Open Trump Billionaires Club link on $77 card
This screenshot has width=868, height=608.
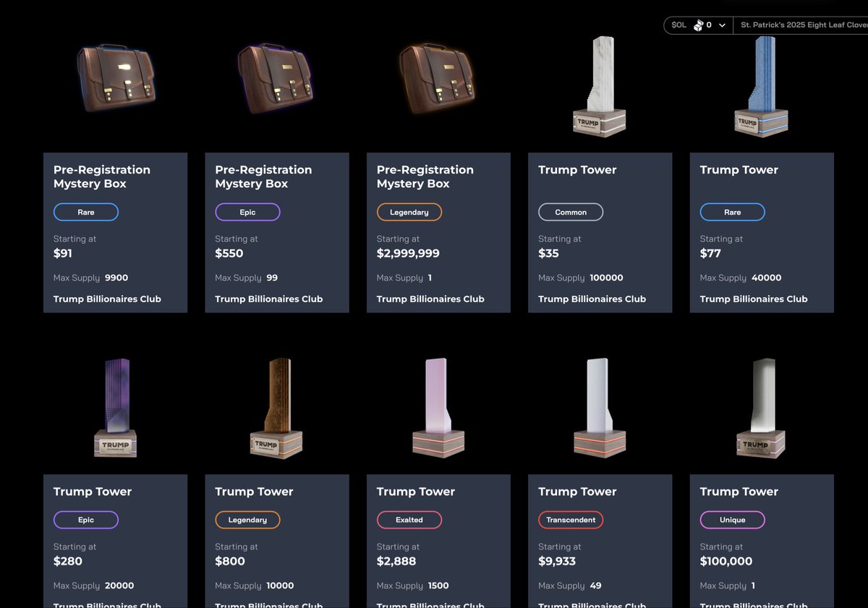coord(754,299)
